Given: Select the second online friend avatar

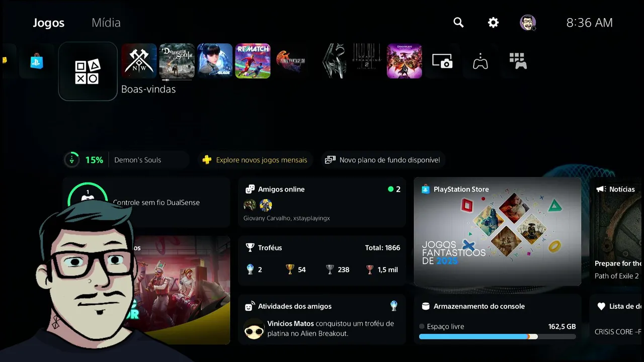Looking at the screenshot, I should [266, 205].
